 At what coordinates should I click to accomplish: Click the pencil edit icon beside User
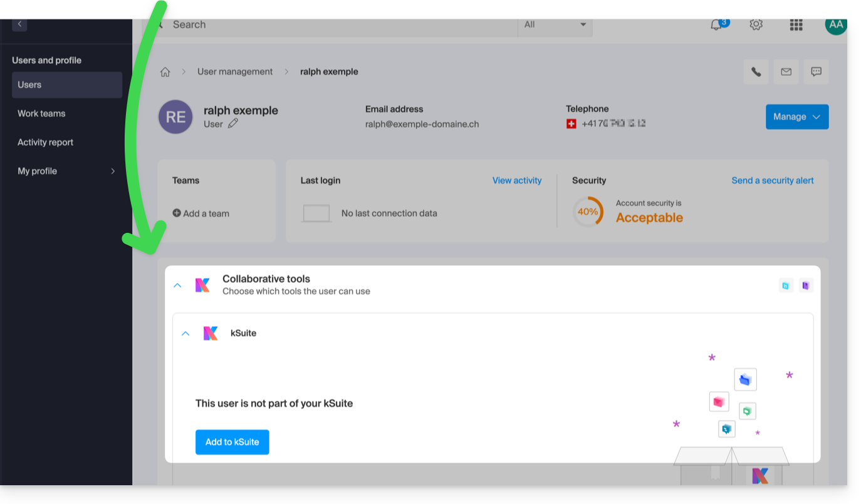pyautogui.click(x=233, y=124)
